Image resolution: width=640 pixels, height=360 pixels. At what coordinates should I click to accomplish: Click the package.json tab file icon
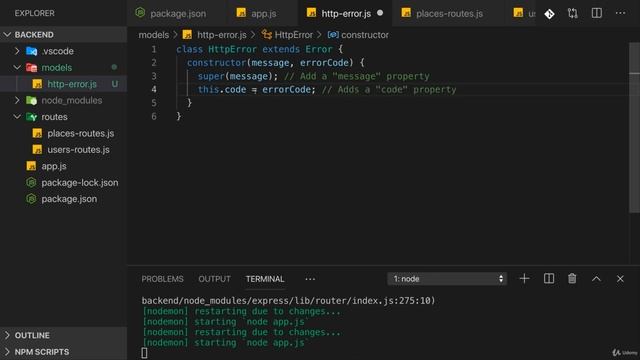(140, 13)
